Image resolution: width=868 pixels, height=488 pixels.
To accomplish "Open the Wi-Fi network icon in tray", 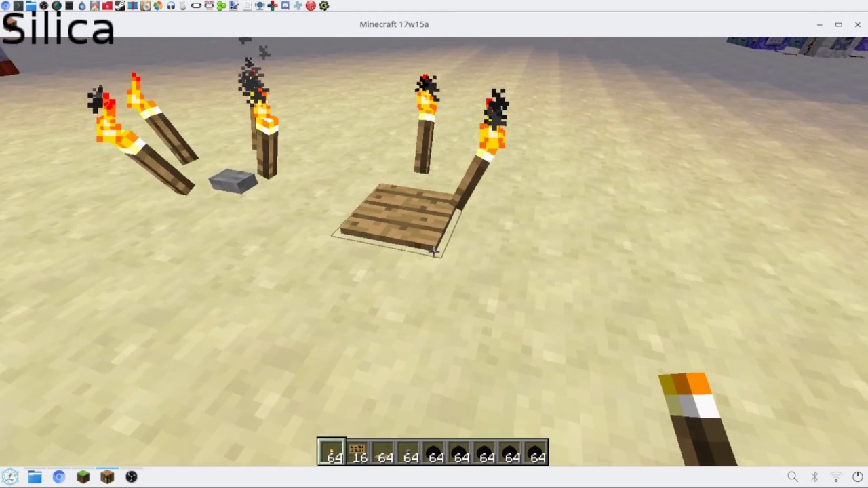I will 836,477.
